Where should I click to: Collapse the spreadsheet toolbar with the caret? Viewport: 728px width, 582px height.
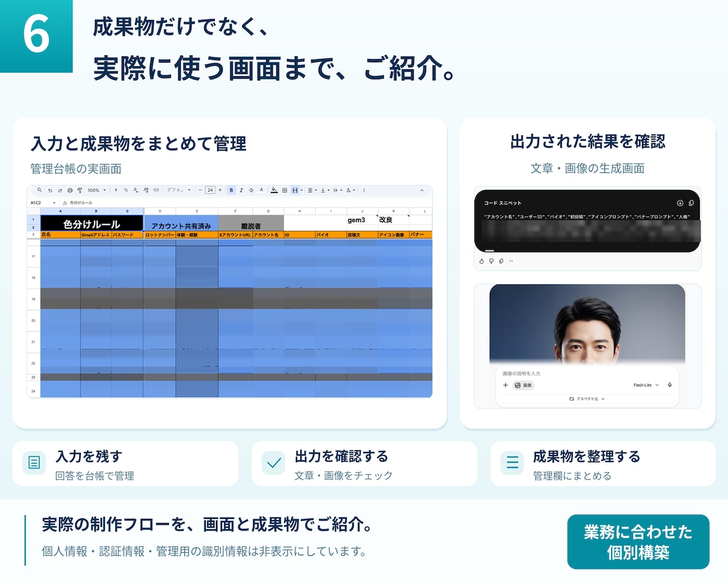422,190
